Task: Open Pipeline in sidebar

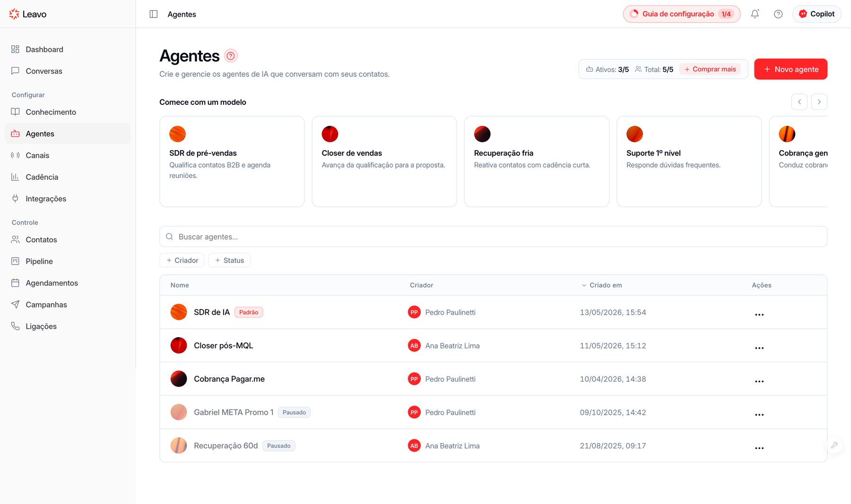Action: click(68, 261)
